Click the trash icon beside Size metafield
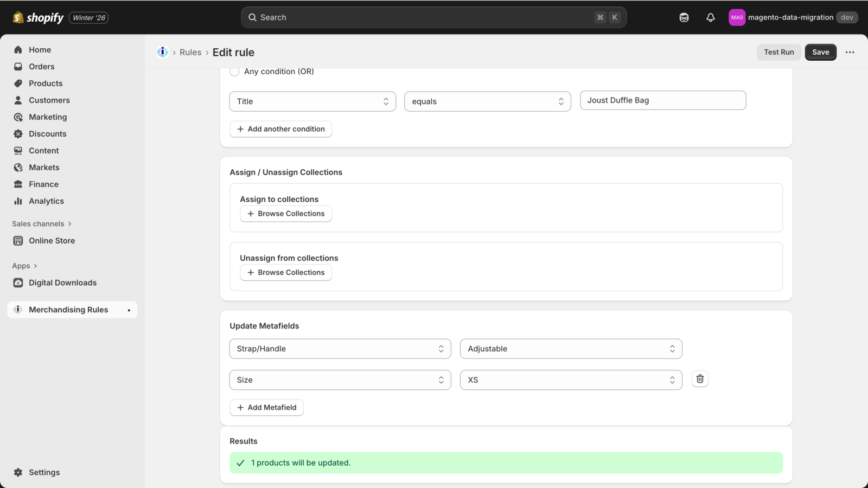The height and width of the screenshot is (488, 868). coord(700,379)
